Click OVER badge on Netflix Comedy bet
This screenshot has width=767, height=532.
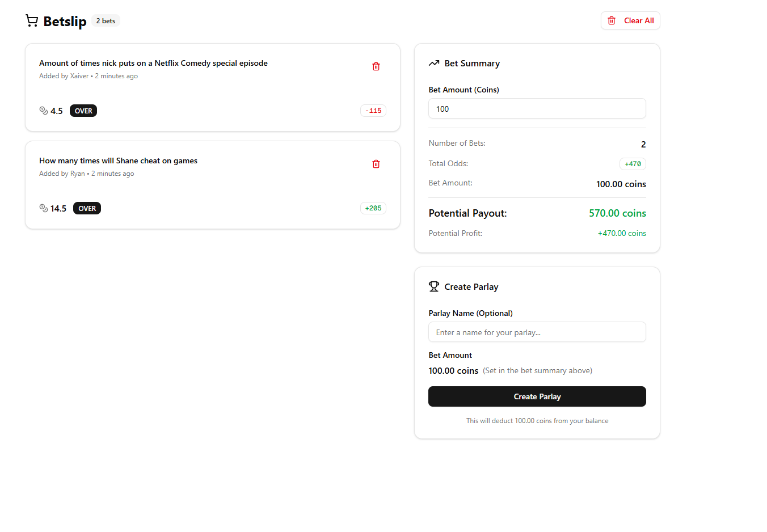pos(83,111)
